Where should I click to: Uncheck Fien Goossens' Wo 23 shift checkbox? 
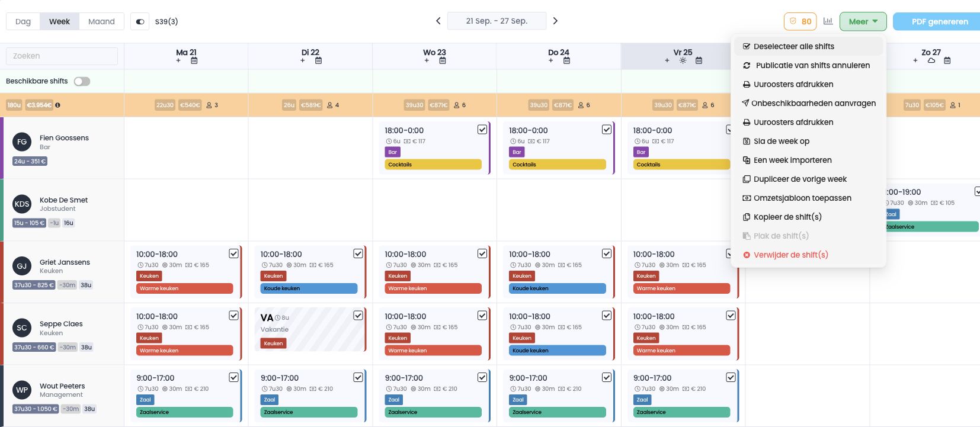coord(482,130)
